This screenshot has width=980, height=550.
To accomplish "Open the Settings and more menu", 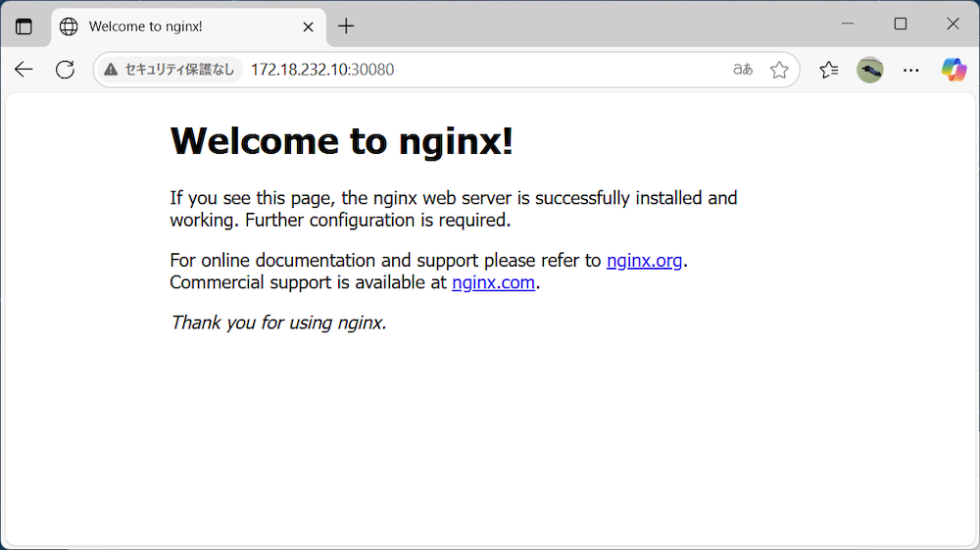I will (x=911, y=70).
